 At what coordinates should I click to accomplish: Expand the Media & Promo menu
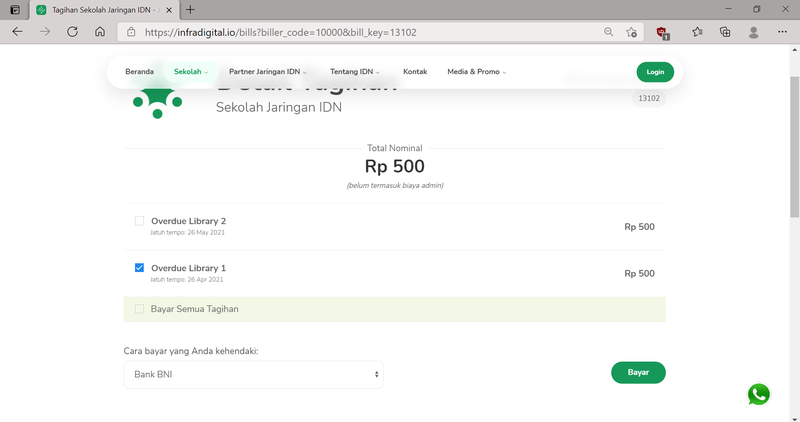pyautogui.click(x=477, y=71)
